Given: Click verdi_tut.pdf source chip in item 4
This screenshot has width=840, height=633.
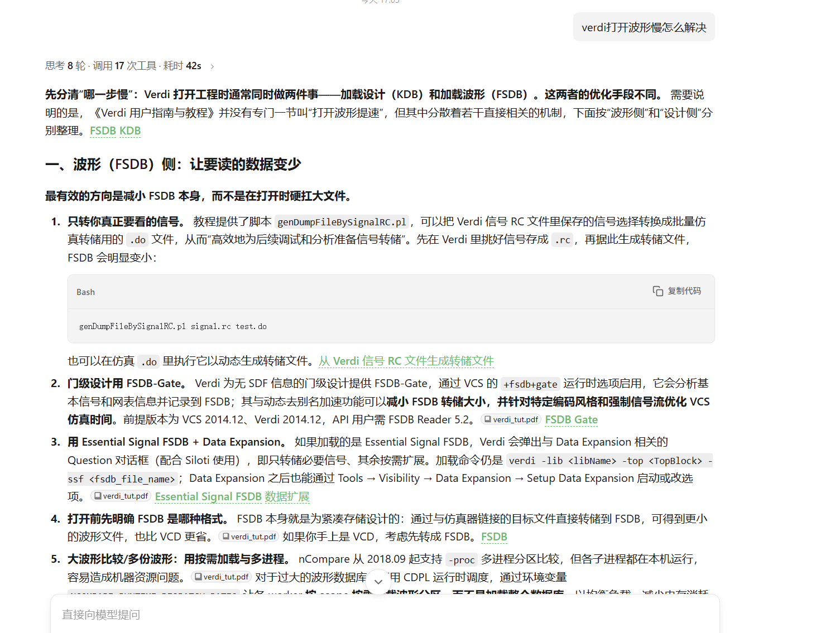Looking at the screenshot, I should 249,537.
